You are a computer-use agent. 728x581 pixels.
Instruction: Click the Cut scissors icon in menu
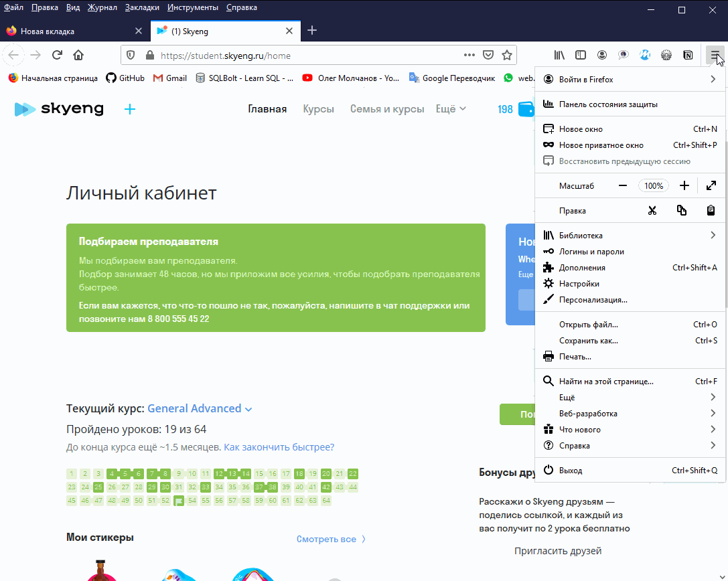[x=652, y=211]
